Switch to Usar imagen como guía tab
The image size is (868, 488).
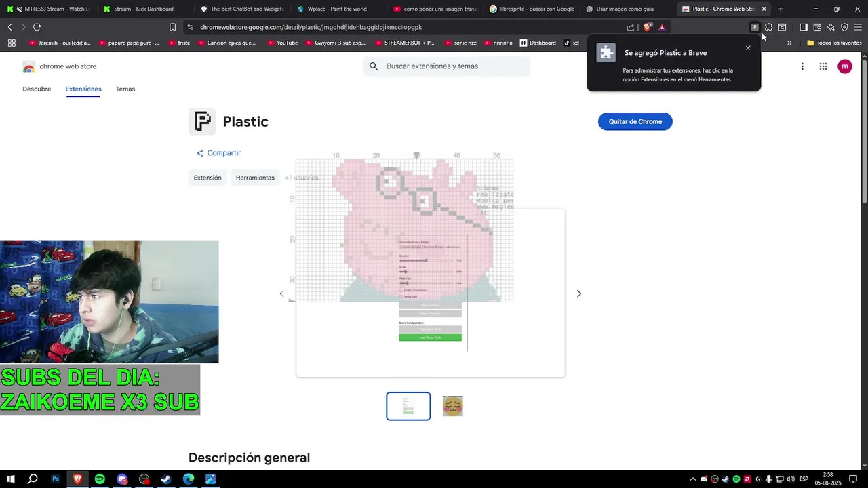(x=627, y=9)
